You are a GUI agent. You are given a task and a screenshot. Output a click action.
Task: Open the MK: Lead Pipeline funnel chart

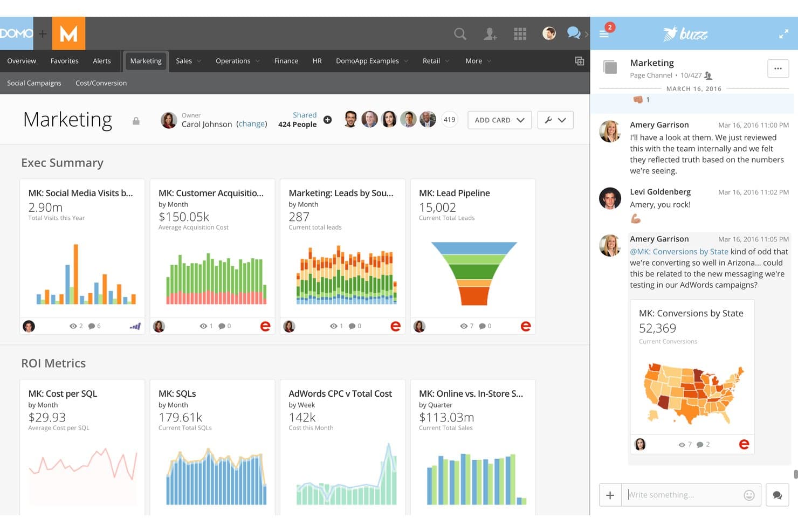pyautogui.click(x=473, y=273)
